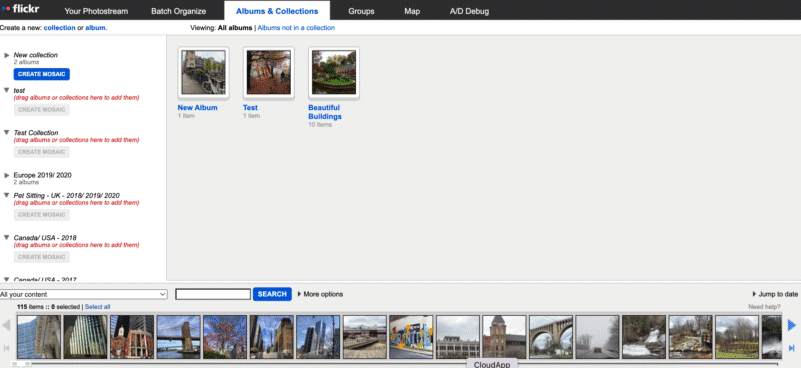Open the New Album thumbnail
Viewport: 801px width, 368px height.
point(203,72)
